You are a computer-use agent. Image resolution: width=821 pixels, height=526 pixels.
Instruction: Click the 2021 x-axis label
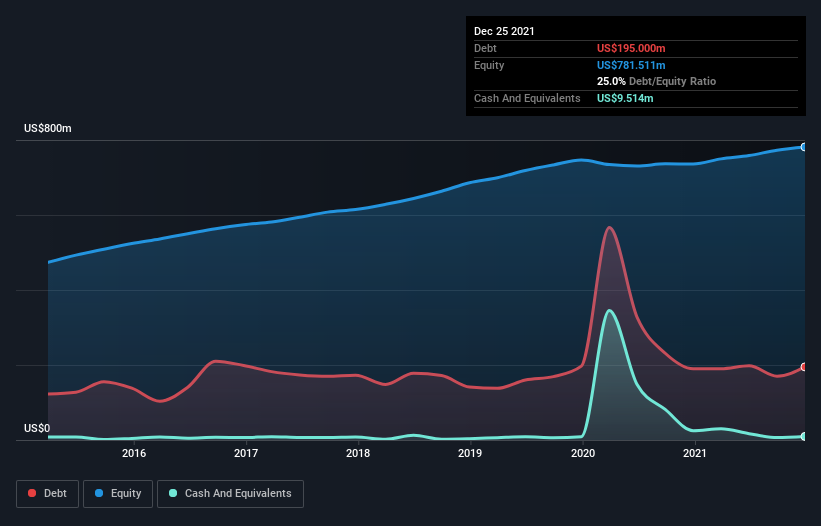click(695, 453)
